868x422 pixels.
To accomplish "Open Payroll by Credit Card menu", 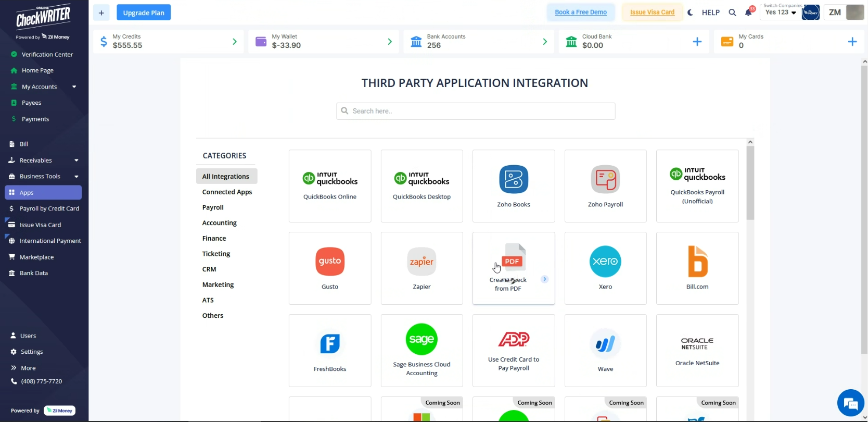I will tap(44, 209).
